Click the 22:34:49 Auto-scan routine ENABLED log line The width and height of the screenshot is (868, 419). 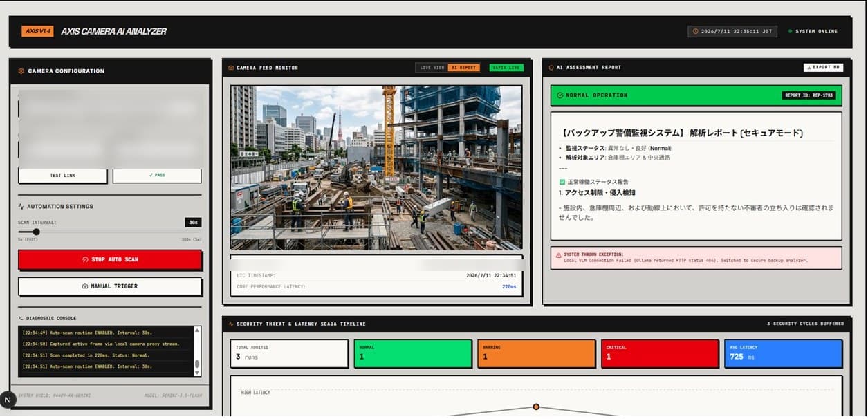click(87, 333)
